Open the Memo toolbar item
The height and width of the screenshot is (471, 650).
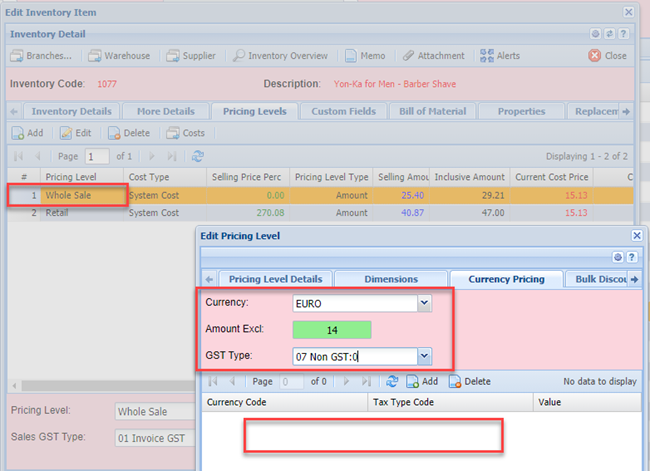(x=366, y=56)
